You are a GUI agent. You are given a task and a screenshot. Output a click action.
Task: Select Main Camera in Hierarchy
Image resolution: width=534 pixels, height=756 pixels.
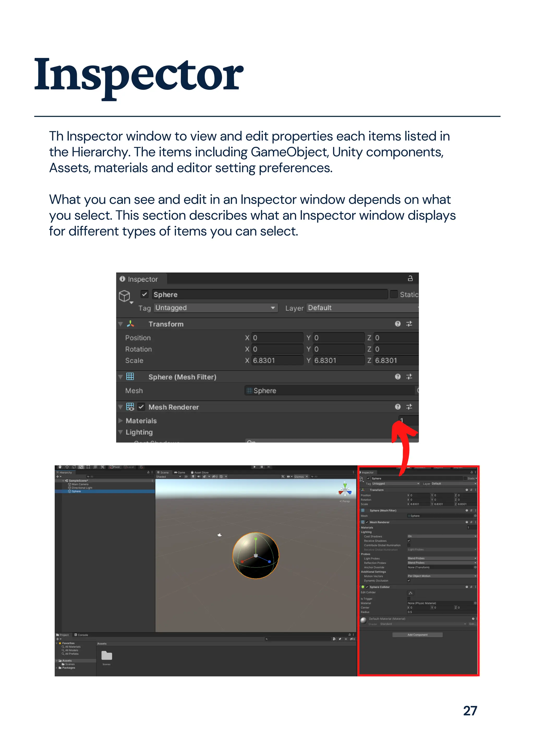pyautogui.click(x=80, y=484)
